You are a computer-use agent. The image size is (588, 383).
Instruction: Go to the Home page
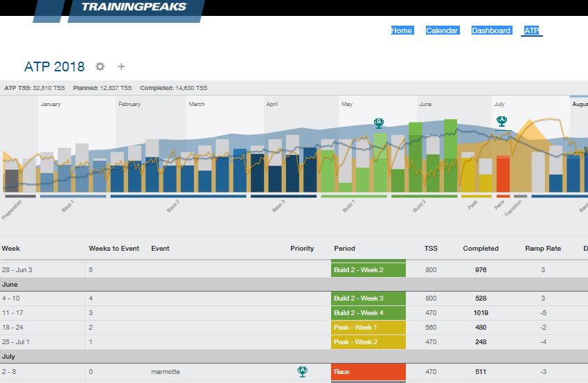[402, 30]
